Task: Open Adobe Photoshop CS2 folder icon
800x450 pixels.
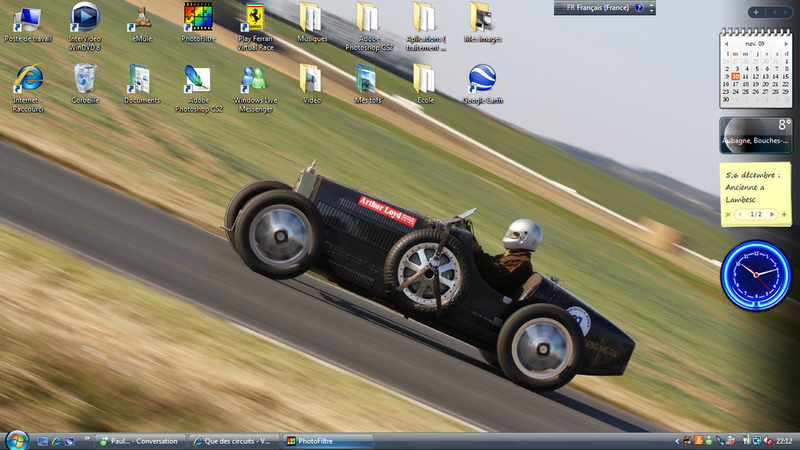Action: 368,27
